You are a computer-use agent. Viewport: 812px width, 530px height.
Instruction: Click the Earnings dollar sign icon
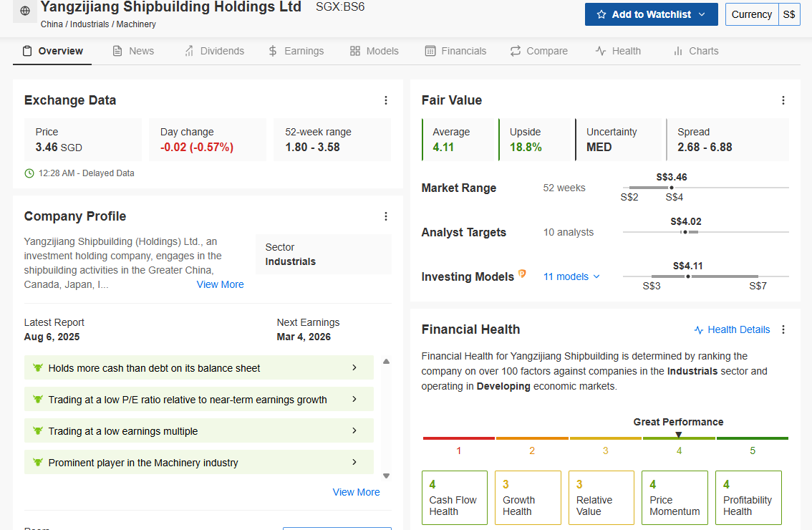click(x=273, y=51)
